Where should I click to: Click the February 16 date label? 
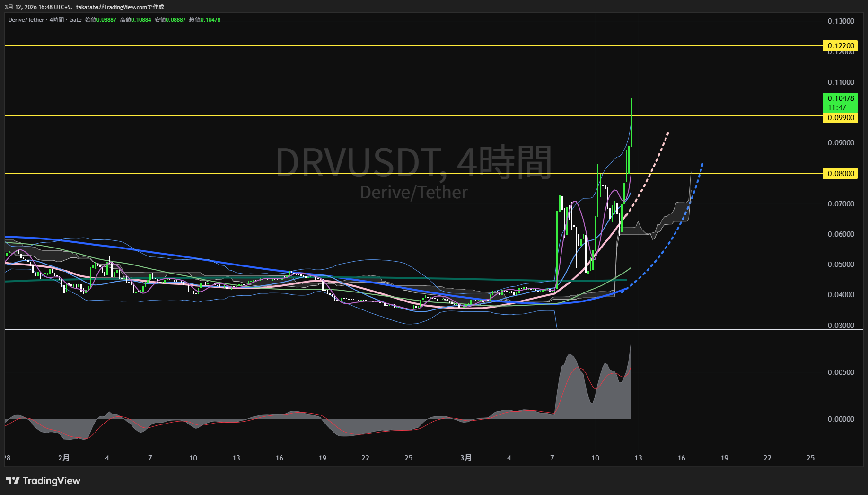[x=280, y=458]
